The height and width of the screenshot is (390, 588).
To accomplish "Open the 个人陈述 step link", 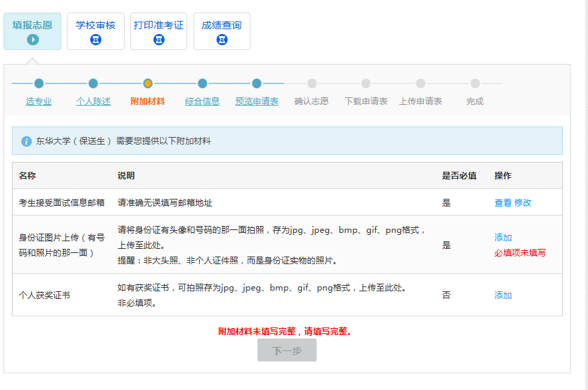I will (x=93, y=101).
